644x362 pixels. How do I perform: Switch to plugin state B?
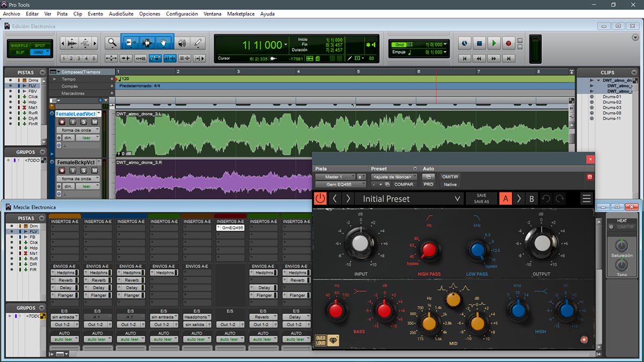(531, 198)
